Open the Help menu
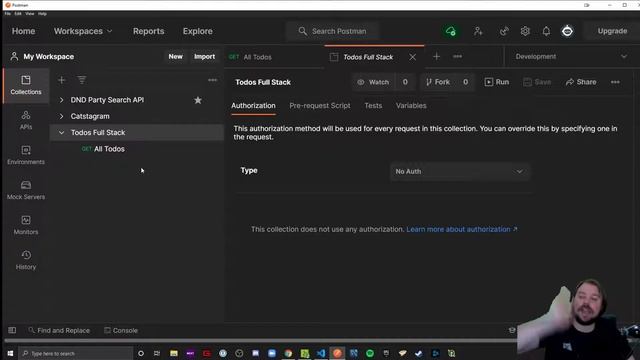The height and width of the screenshot is (360, 640). coord(42,13)
